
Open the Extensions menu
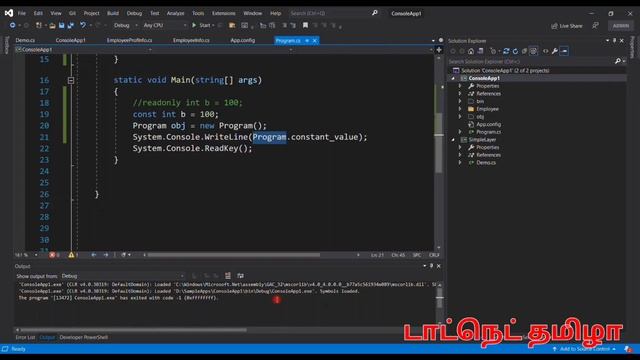pos(224,13)
